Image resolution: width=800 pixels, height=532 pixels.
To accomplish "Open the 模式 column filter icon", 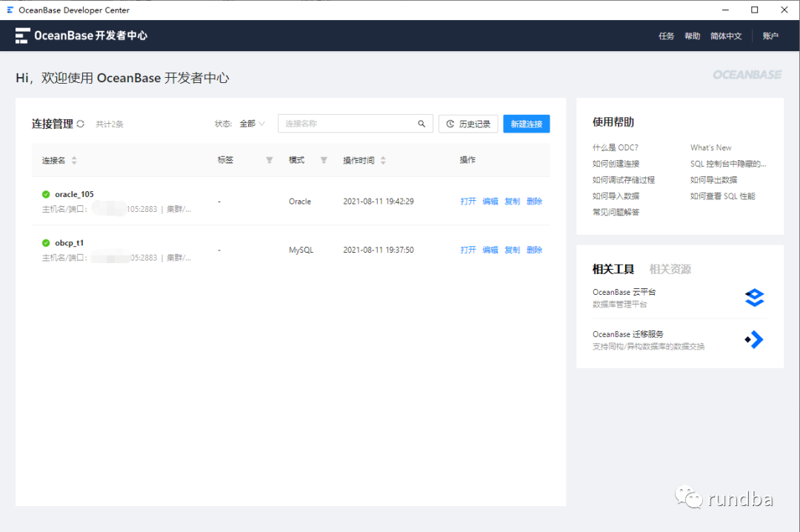I will point(324,160).
